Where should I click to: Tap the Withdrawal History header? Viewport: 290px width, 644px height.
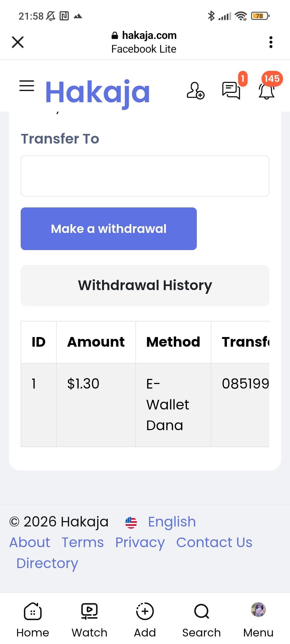(145, 285)
